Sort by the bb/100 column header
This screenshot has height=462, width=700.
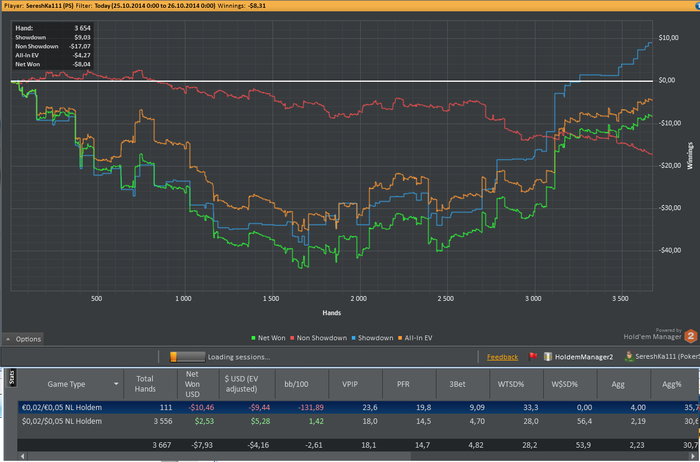pyautogui.click(x=302, y=384)
